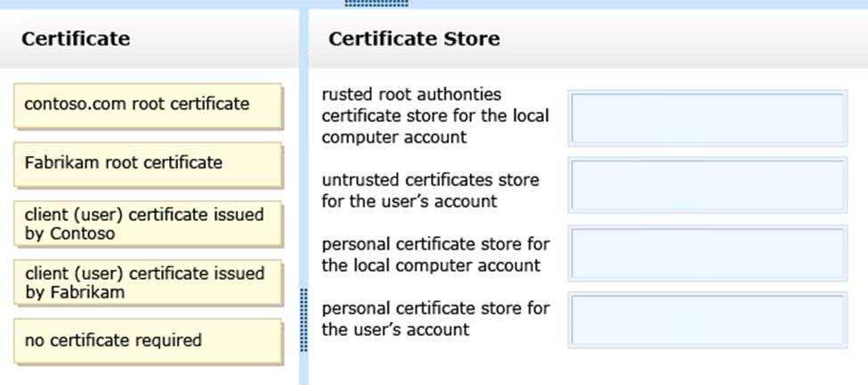The width and height of the screenshot is (868, 385).
Task: Click the Certificate column header
Action: point(76,39)
